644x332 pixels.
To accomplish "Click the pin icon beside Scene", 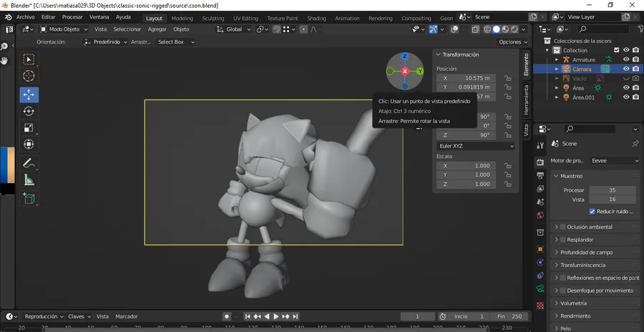I will point(635,143).
